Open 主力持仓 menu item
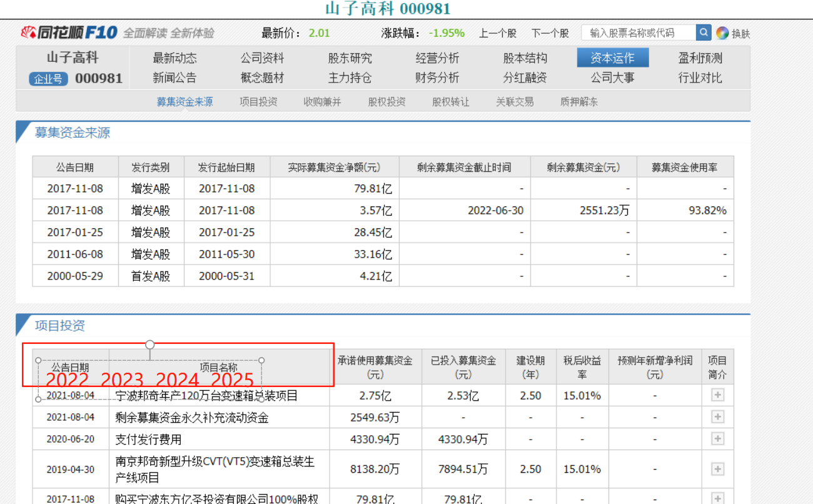Image resolution: width=813 pixels, height=504 pixels. 350,78
